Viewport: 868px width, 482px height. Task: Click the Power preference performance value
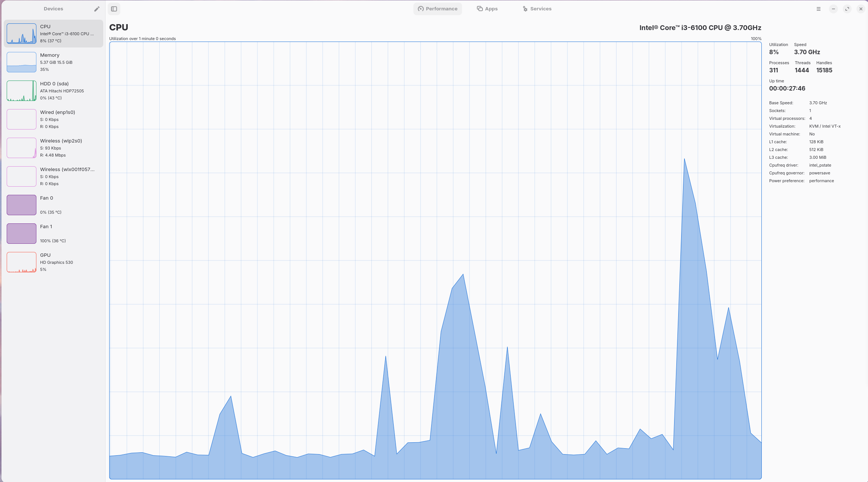click(x=822, y=181)
